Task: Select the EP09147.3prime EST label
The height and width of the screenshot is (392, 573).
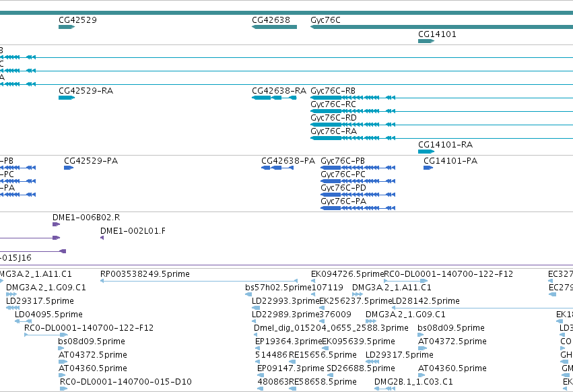Action: point(290,368)
